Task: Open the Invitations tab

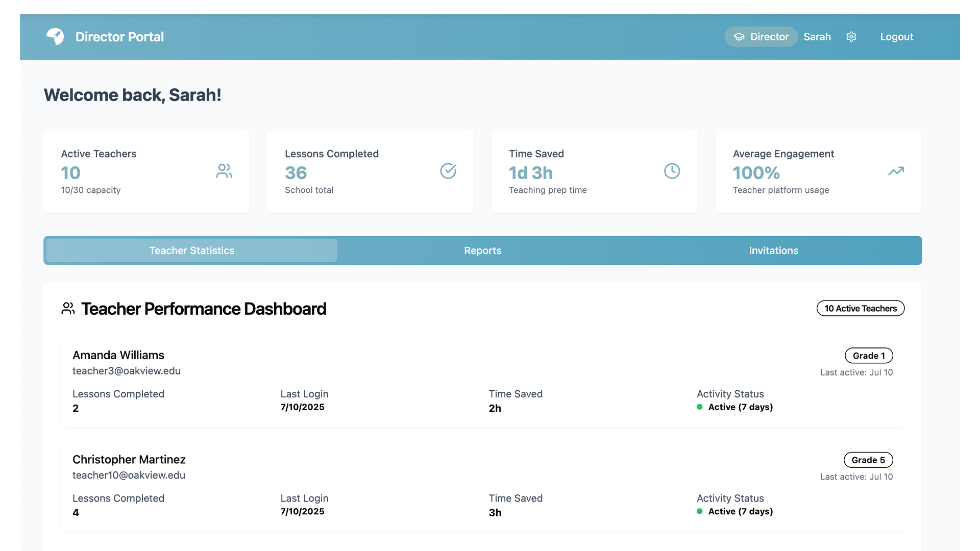Action: pos(773,251)
